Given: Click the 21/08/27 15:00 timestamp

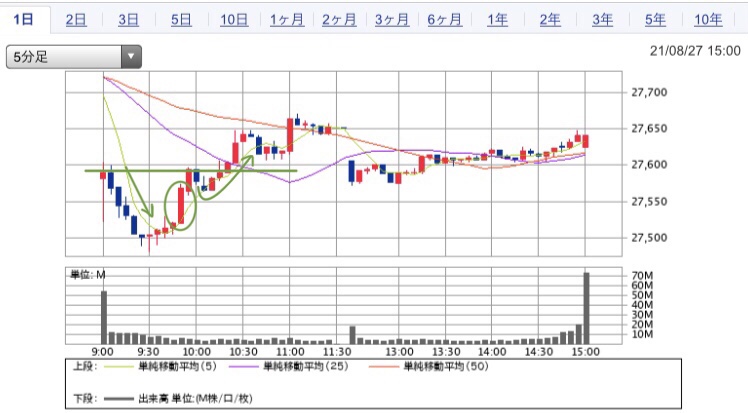Looking at the screenshot, I should click(x=695, y=51).
